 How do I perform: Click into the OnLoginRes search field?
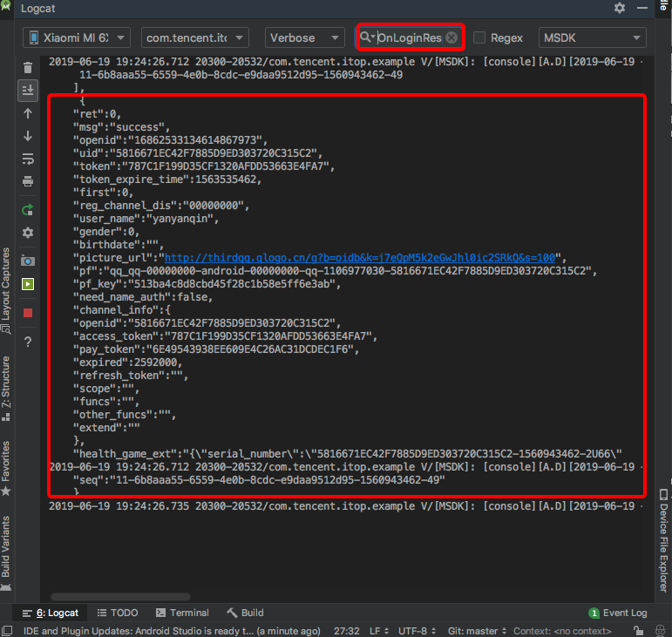(x=410, y=37)
